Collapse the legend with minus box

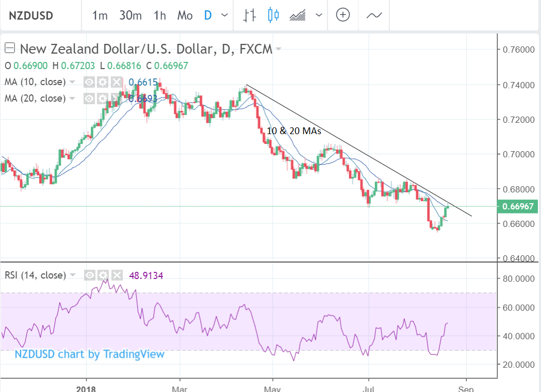click(9, 48)
